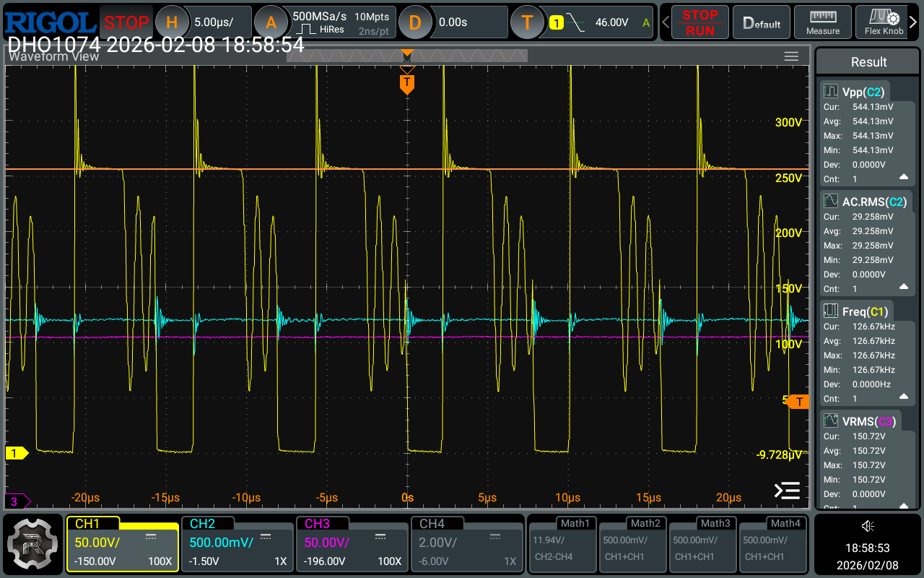The height and width of the screenshot is (578, 924).
Task: Expand the Freq(C1) measurement details
Action: pos(902,398)
